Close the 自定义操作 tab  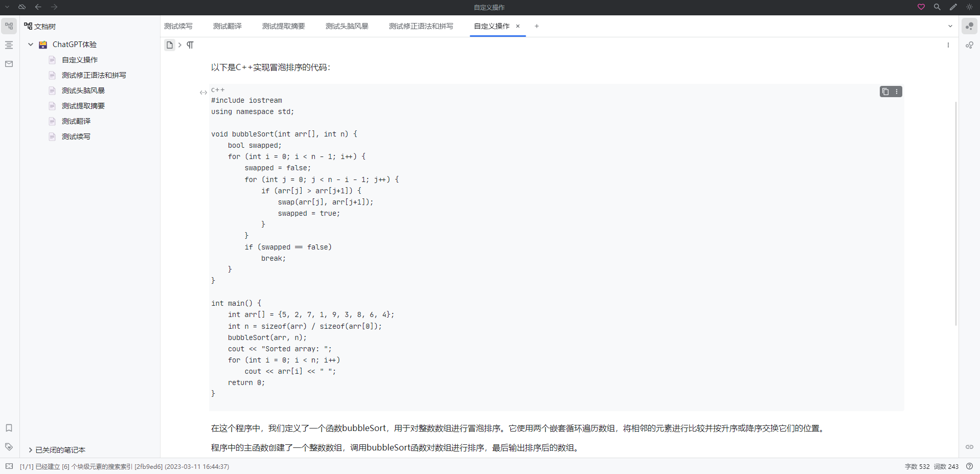[x=518, y=26]
